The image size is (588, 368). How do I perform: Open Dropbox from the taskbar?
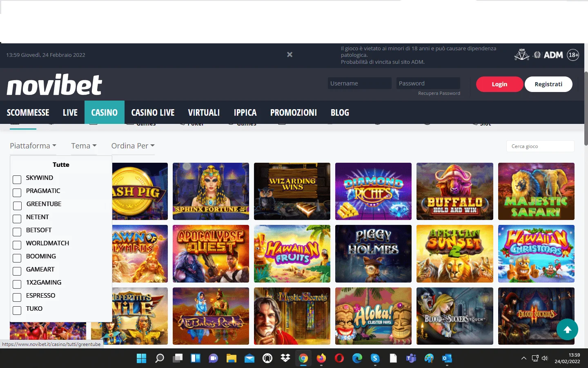285,359
